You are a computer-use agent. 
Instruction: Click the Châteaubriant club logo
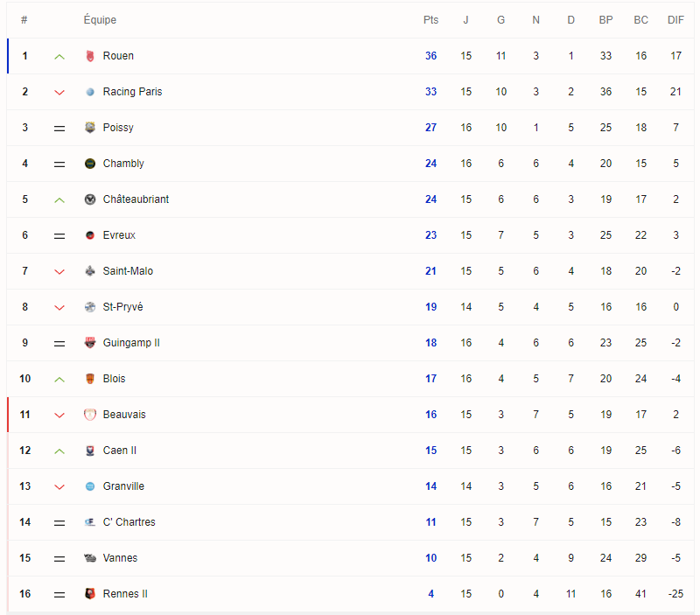tap(89, 199)
